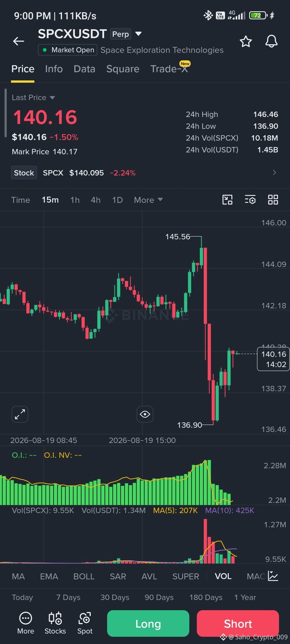The image size is (290, 644).
Task: Tap the Market Open status badge
Action: (68, 50)
